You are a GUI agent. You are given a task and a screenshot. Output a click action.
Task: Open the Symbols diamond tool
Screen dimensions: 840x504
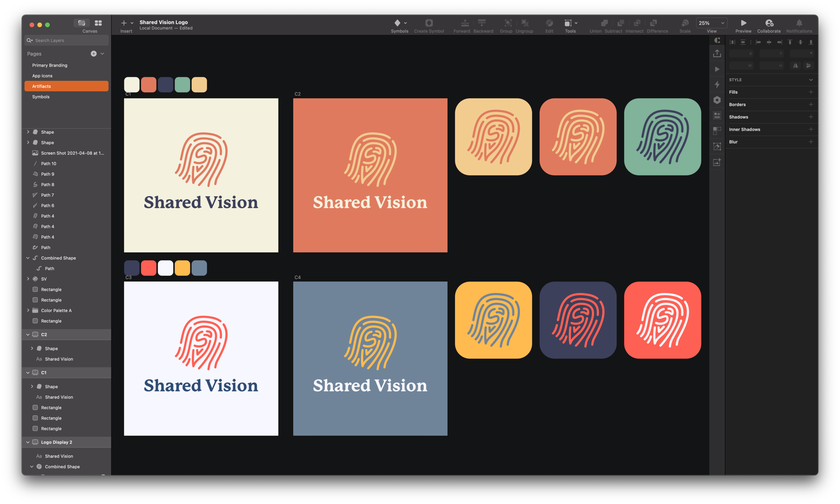397,23
